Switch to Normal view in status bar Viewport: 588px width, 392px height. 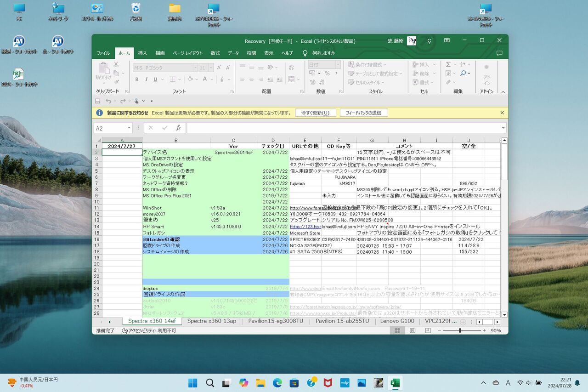[398, 330]
